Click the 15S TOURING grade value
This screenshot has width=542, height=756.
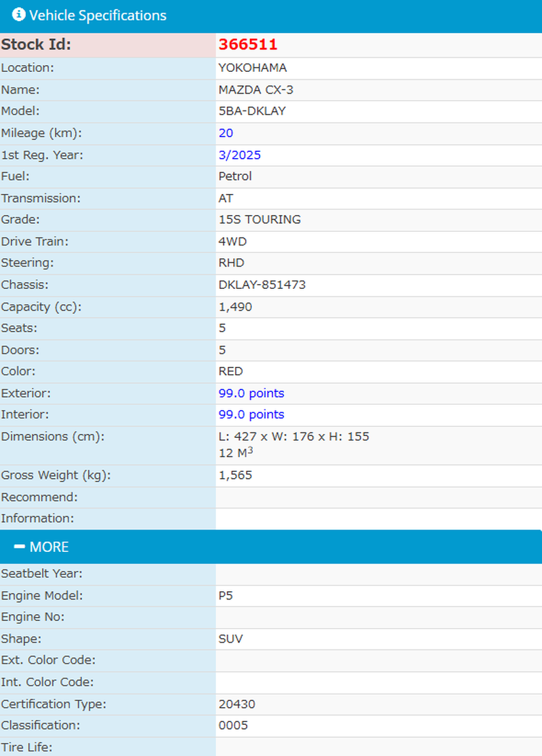(x=259, y=220)
